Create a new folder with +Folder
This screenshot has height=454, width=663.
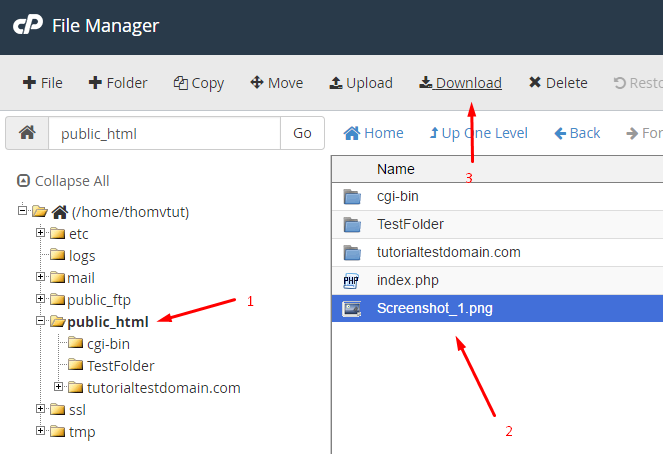tap(118, 83)
